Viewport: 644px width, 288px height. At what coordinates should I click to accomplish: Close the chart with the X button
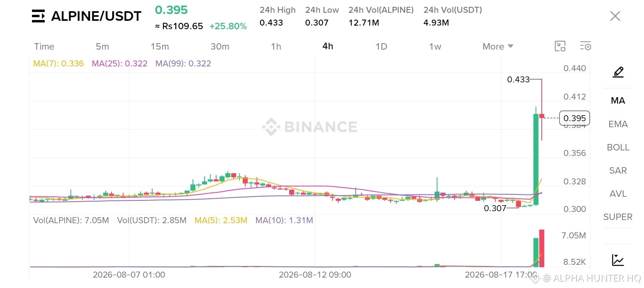click(x=615, y=16)
